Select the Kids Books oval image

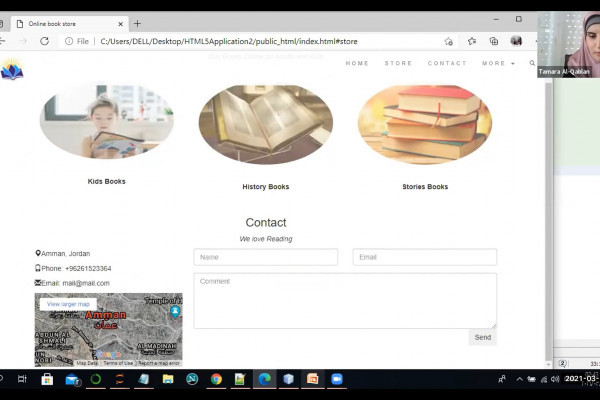point(106,122)
